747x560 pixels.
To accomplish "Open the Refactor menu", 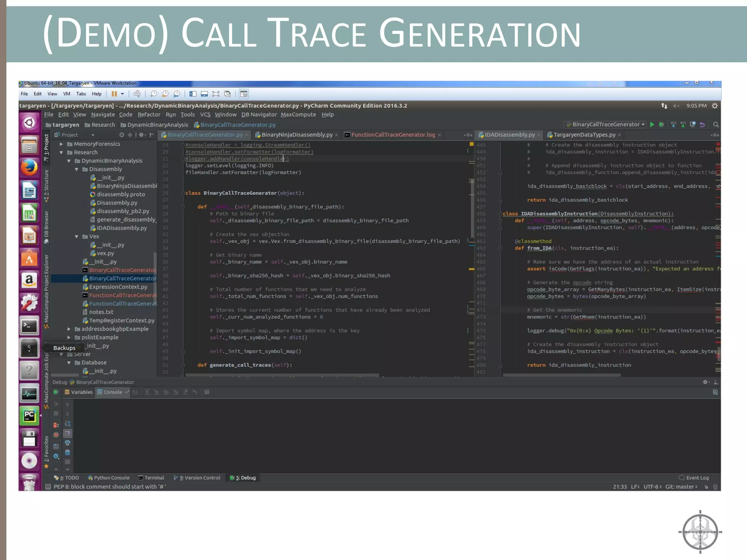I will coord(149,114).
